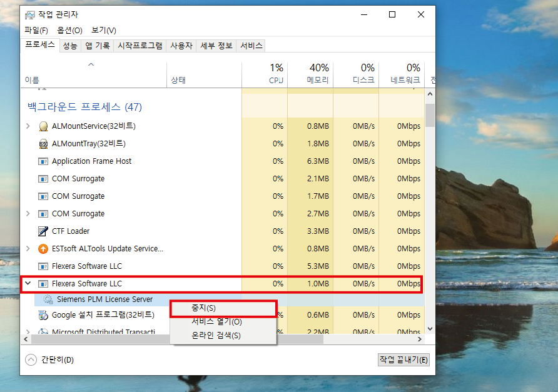
Task: Click the Task Manager title bar icon
Action: click(x=30, y=15)
